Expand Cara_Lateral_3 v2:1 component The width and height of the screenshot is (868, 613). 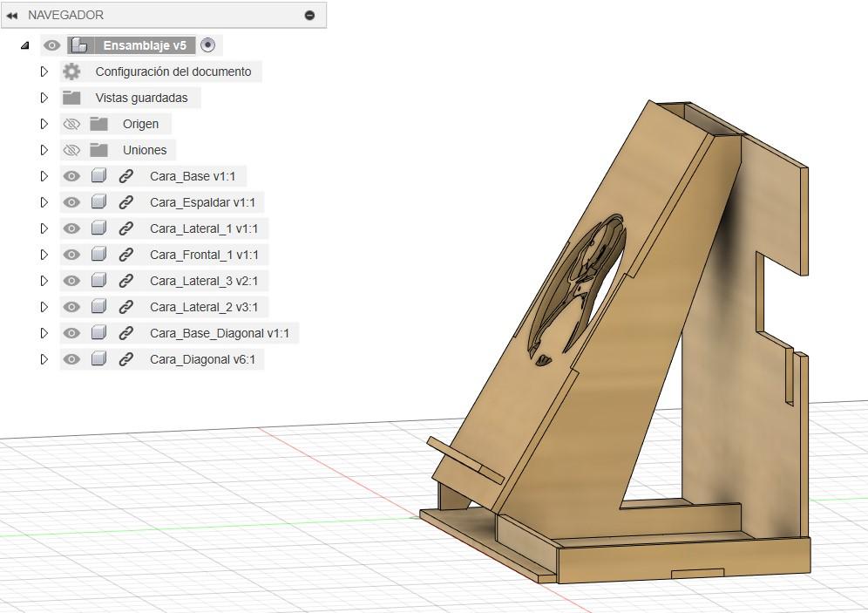click(x=44, y=281)
